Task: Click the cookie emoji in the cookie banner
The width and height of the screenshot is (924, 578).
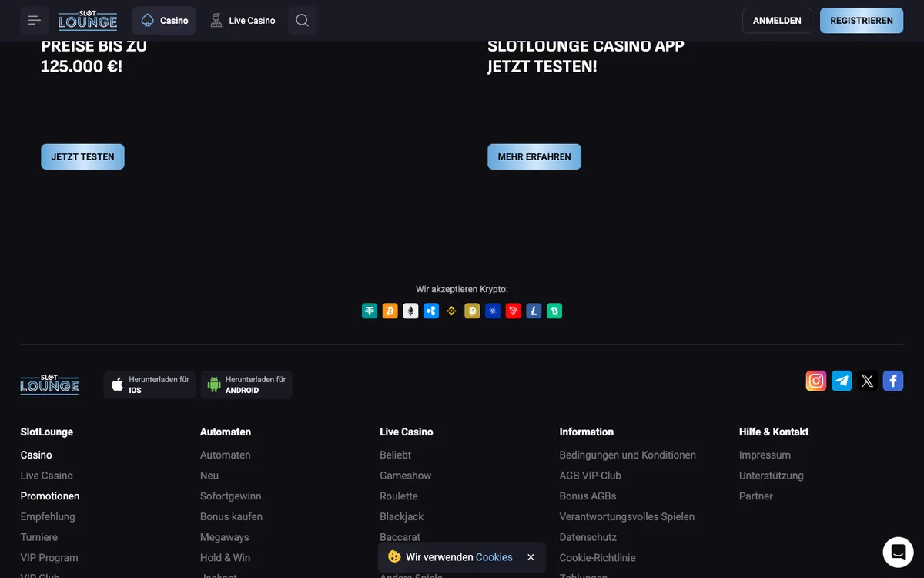Action: [x=394, y=556]
